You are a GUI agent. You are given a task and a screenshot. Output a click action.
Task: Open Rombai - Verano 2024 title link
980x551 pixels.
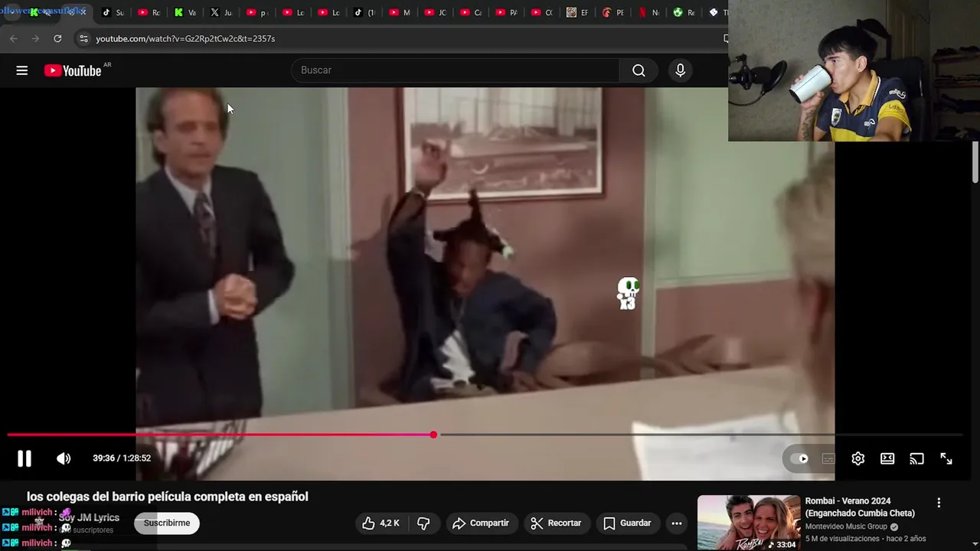860,507
